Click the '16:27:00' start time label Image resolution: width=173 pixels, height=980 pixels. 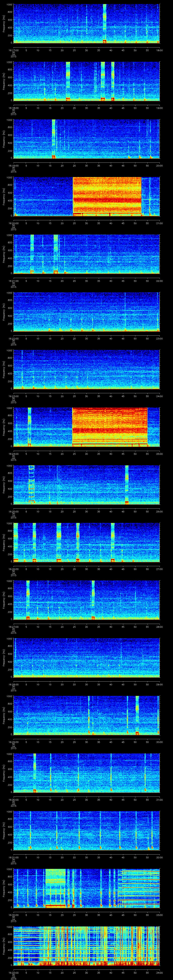13,627
